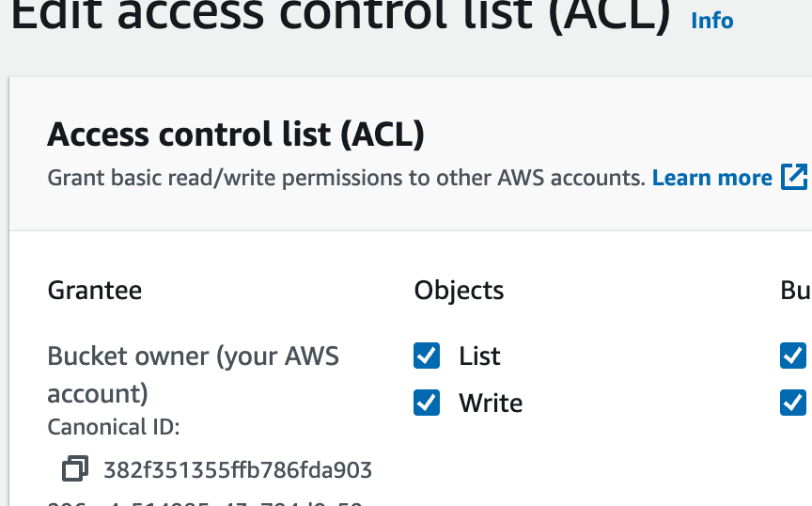The height and width of the screenshot is (506, 812).
Task: Click the Access control list (ACL) section heading
Action: (x=236, y=135)
